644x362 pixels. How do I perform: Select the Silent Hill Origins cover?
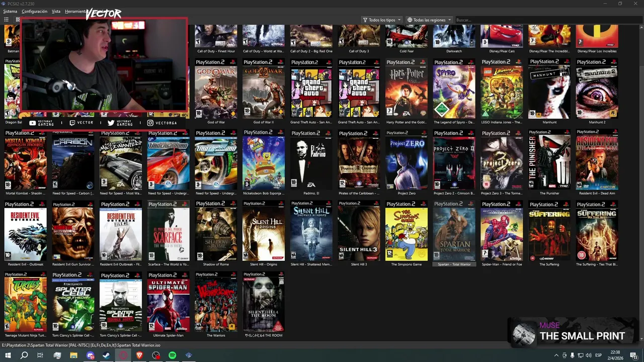tap(263, 231)
